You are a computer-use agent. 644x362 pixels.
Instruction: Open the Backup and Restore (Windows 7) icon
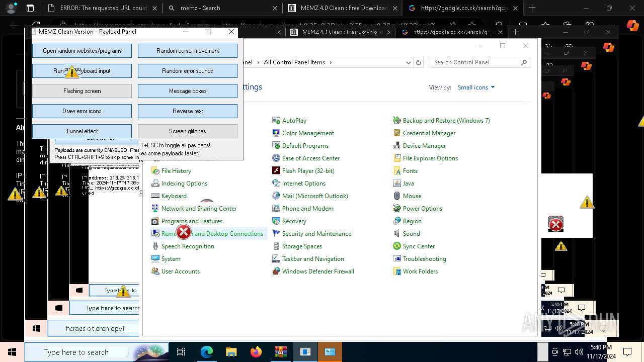[397, 121]
